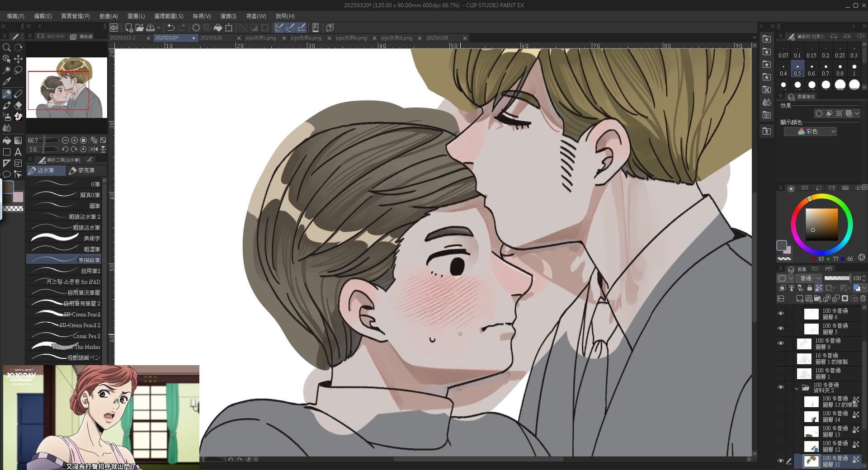
Task: Toggle visibility of layer 圖層 9
Action: coord(781,343)
